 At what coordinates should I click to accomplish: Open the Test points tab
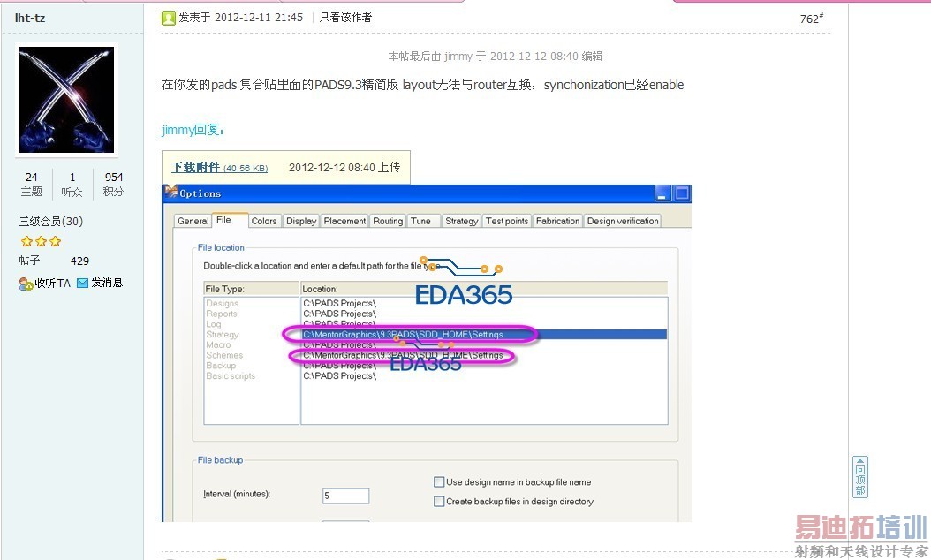tap(506, 221)
